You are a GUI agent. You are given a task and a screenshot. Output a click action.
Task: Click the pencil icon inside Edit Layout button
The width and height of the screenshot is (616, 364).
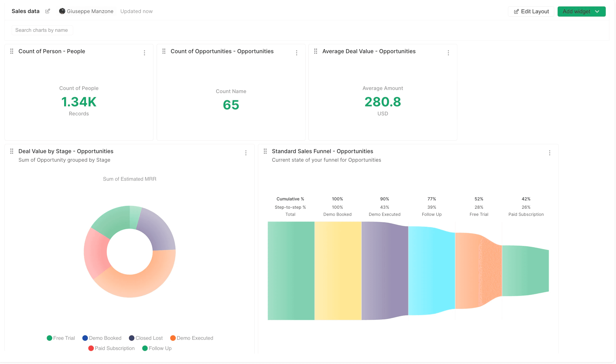tap(517, 11)
